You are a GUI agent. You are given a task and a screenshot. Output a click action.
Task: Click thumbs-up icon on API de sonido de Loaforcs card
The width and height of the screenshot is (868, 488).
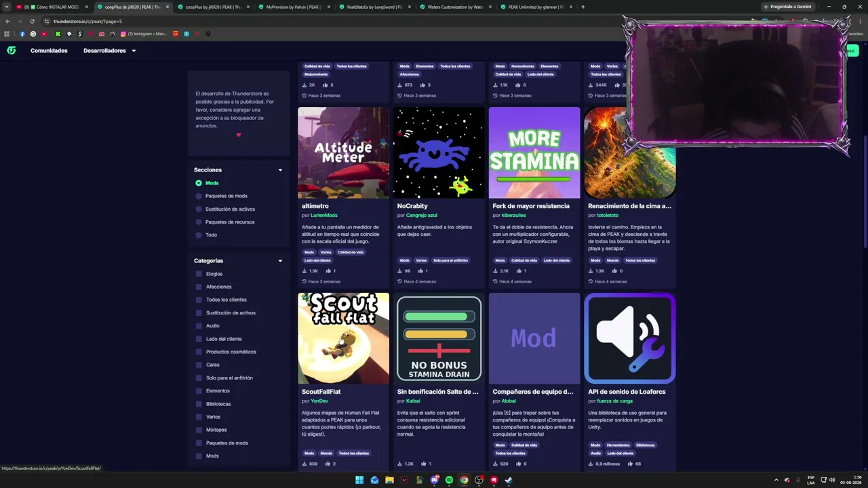tap(630, 464)
